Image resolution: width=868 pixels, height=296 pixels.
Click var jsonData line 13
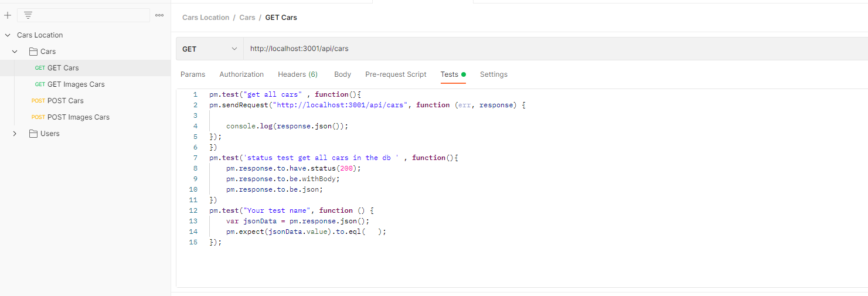click(x=298, y=221)
